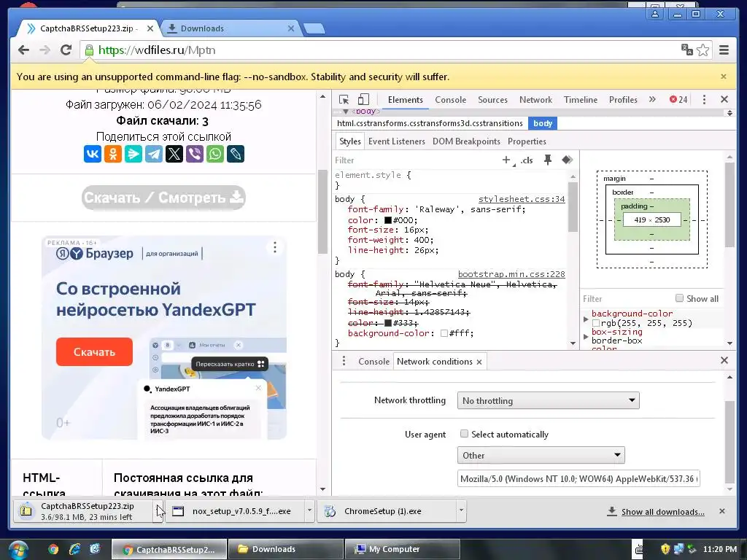Open Show all downloads link

click(x=662, y=512)
